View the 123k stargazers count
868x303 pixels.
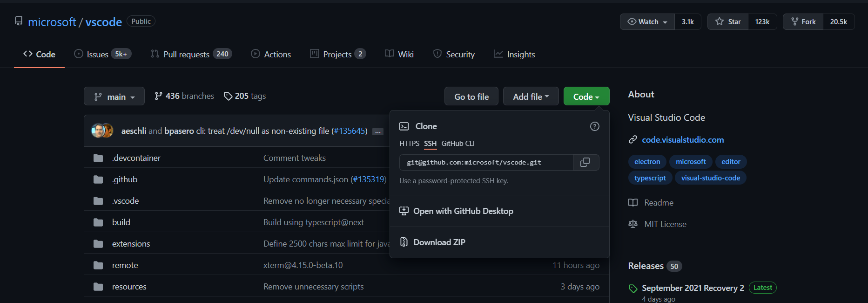coord(762,22)
